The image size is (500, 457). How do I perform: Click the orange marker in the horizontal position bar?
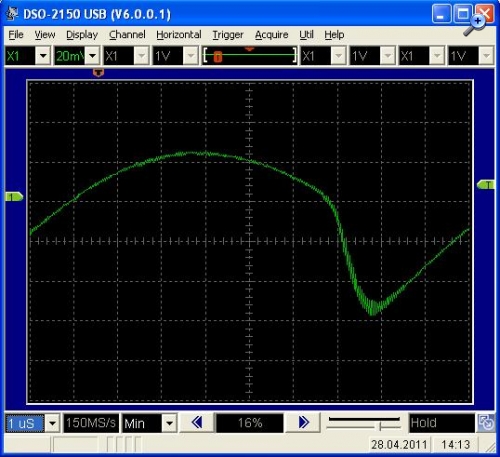(218, 56)
